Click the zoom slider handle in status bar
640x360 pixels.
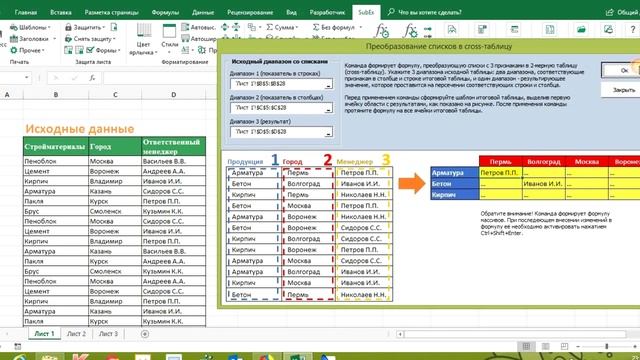click(x=607, y=347)
